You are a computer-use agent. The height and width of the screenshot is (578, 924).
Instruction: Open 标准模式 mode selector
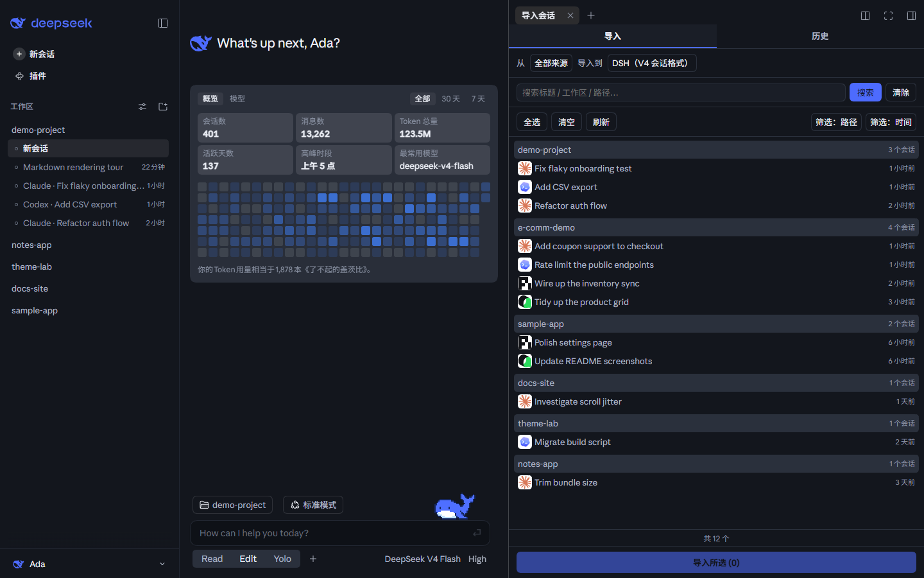313,505
